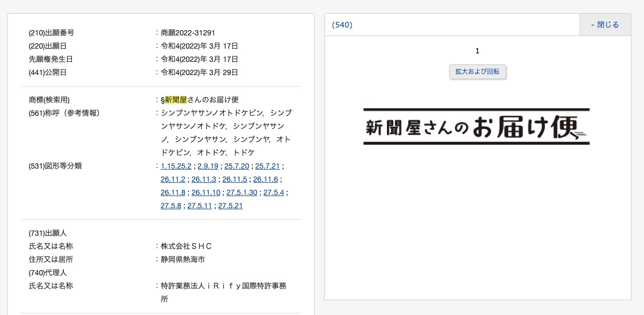Open figure classification 26.11.3
The image size is (644, 315).
(204, 179)
